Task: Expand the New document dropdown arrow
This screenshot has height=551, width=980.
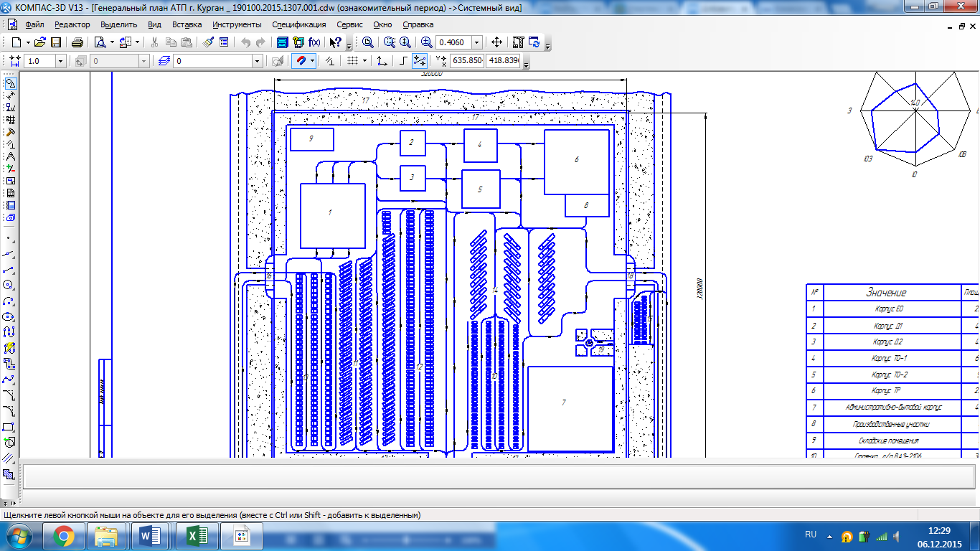Action: [x=27, y=42]
